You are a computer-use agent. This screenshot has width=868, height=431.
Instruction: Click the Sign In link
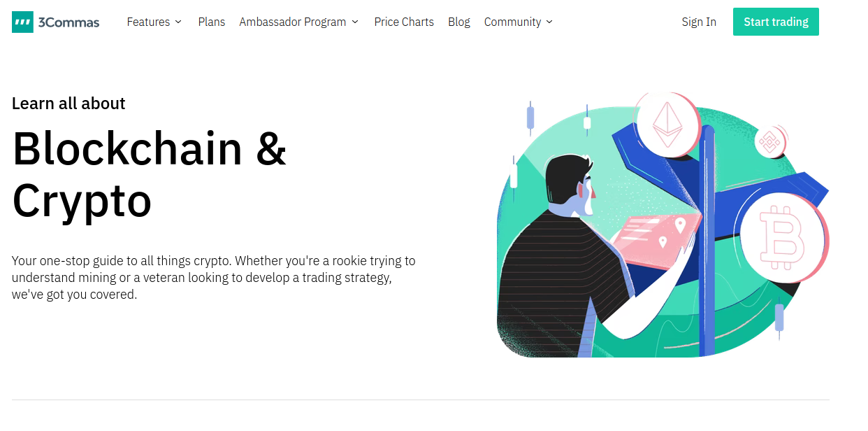(x=699, y=22)
